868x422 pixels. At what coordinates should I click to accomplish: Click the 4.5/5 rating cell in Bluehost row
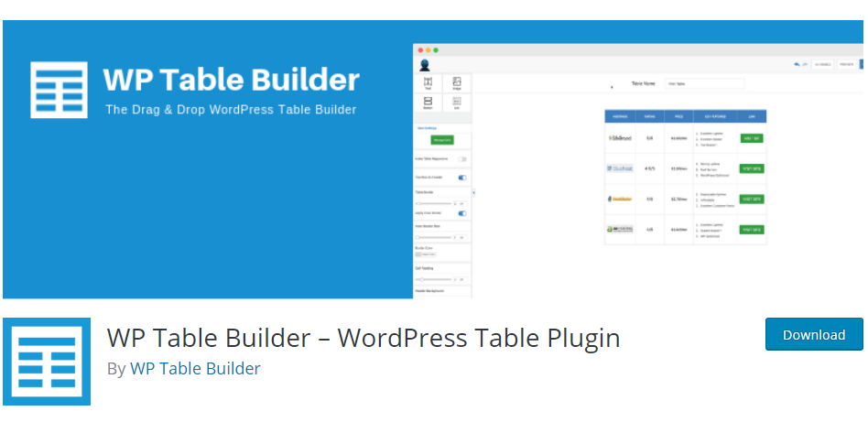[649, 168]
